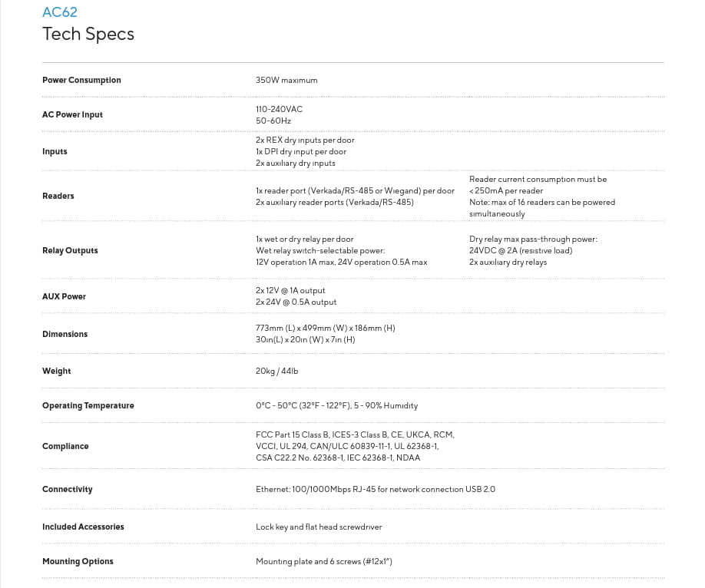The height and width of the screenshot is (588, 705).
Task: Click the Mounting plate and 6 screws text
Action: coord(324,561)
